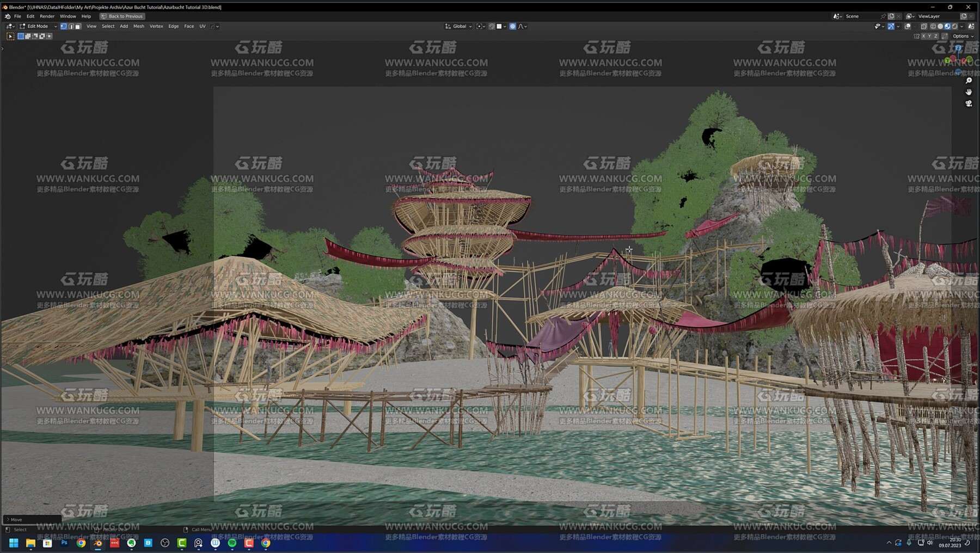980x553 pixels.
Task: Open the Vertex menu
Action: (x=156, y=26)
